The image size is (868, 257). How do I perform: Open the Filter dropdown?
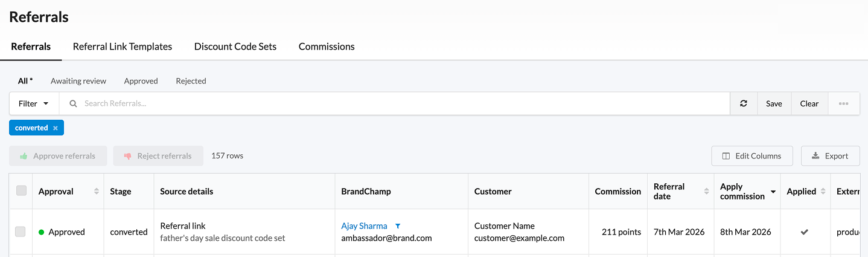(34, 103)
